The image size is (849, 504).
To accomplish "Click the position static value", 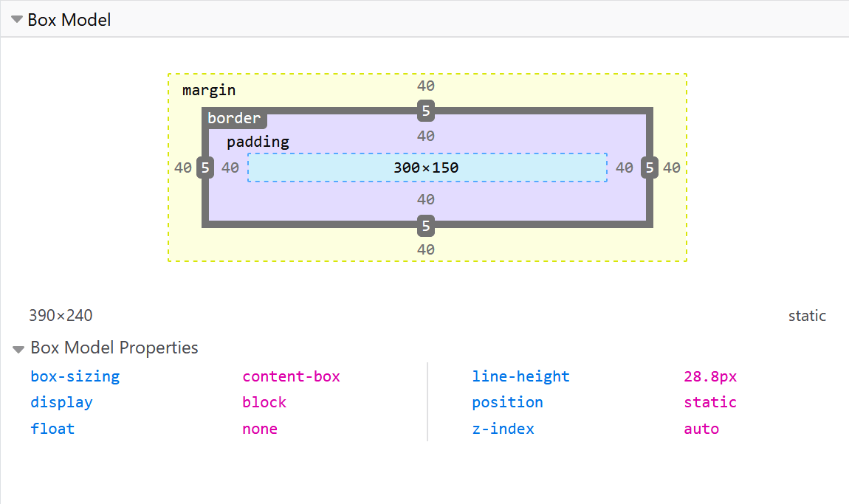I will click(710, 402).
